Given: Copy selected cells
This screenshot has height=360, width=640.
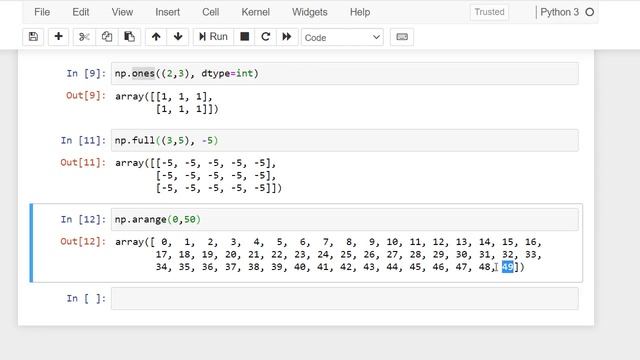Looking at the screenshot, I should (107, 37).
